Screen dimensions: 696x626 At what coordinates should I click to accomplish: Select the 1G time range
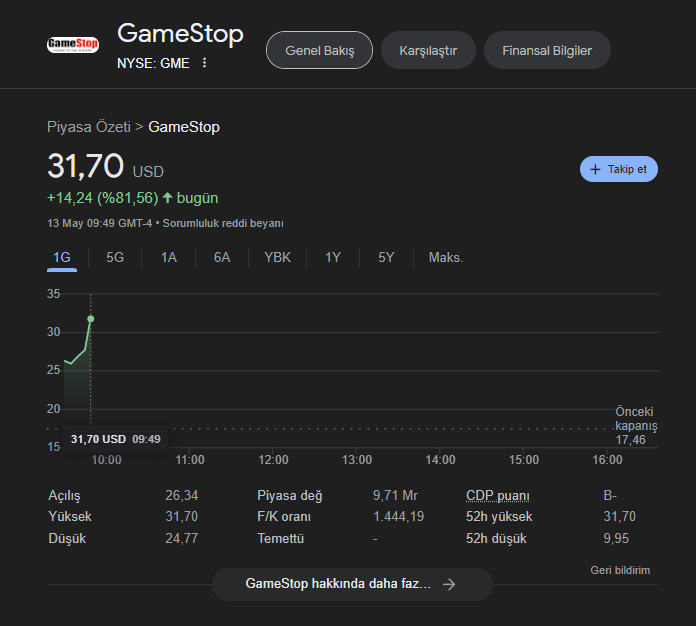62,258
